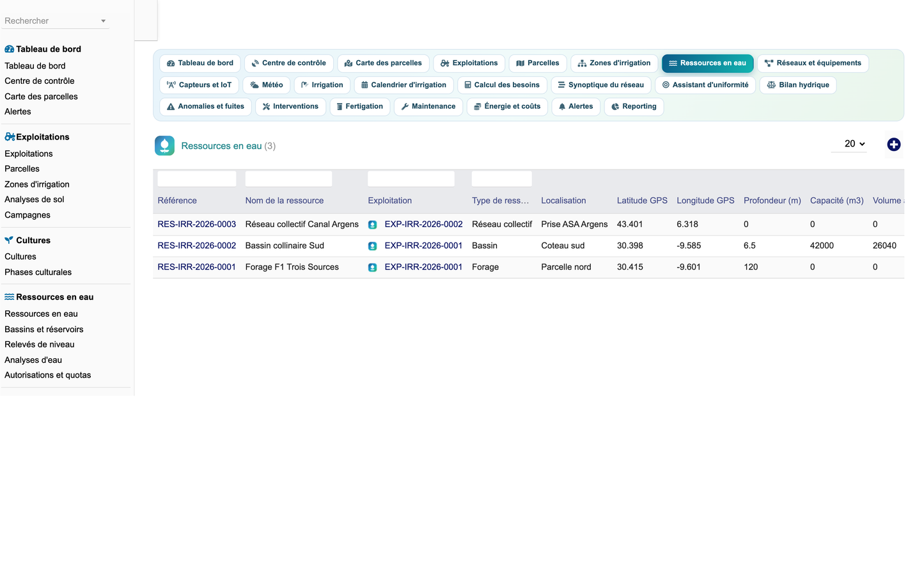Open the Irrigation tab
This screenshot has height=572, width=924.
(322, 85)
